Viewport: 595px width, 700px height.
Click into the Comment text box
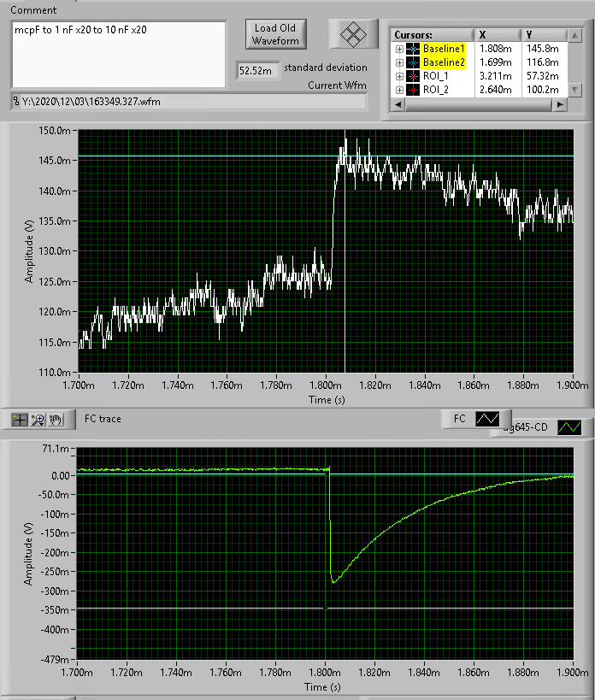point(119,52)
